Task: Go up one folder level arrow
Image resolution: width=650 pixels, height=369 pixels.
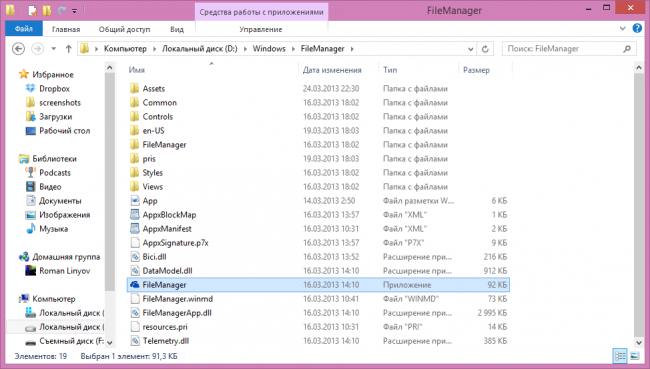Action: (68, 49)
